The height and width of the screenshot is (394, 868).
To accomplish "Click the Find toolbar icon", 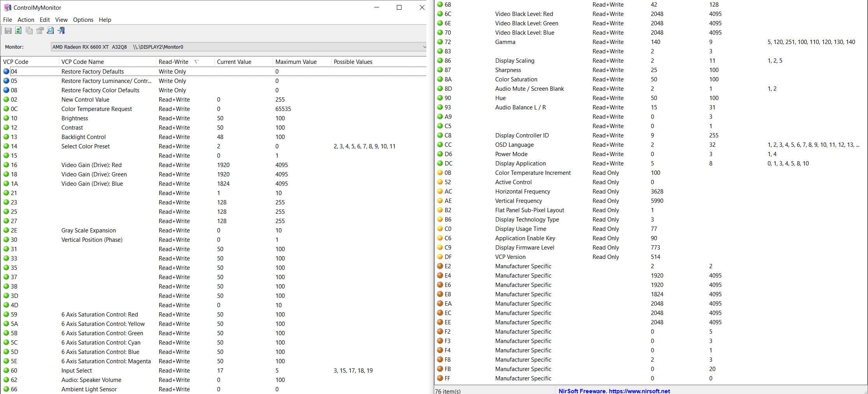I will [x=50, y=31].
